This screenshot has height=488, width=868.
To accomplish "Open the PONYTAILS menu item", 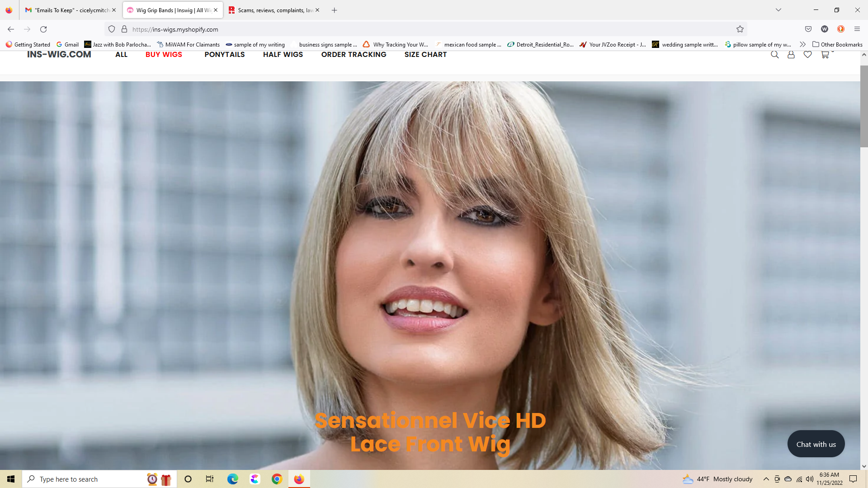I will click(225, 55).
